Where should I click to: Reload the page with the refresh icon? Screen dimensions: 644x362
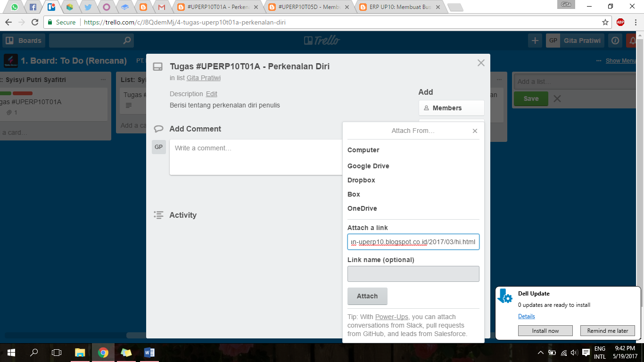pos(35,22)
